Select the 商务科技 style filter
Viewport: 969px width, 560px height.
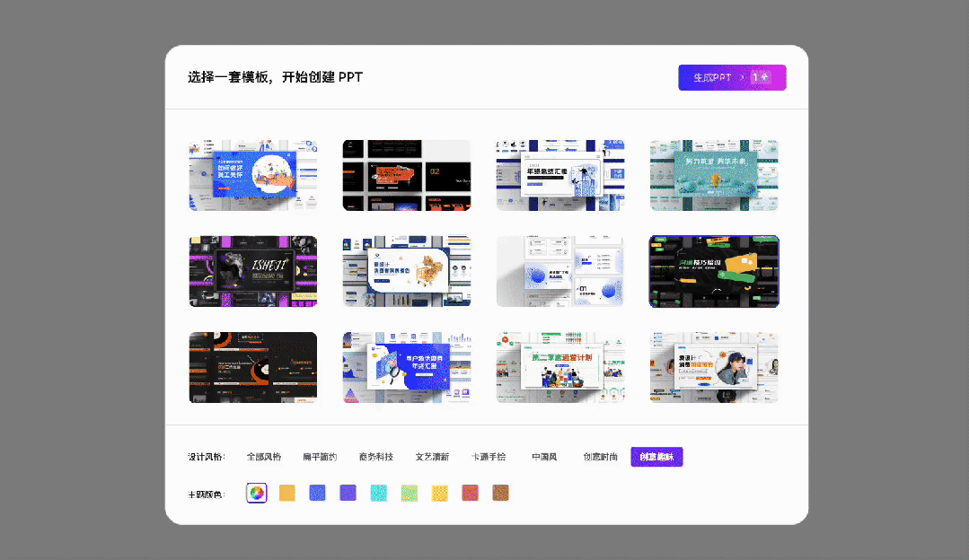coord(375,457)
